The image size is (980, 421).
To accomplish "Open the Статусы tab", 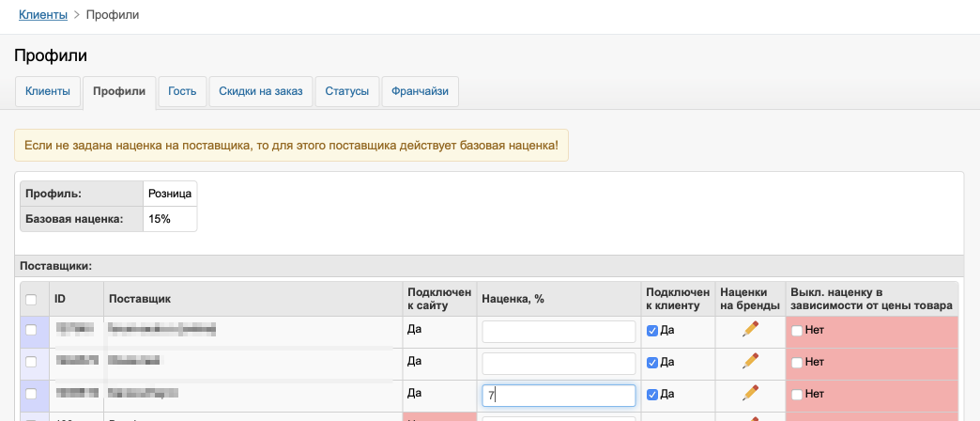I will pyautogui.click(x=346, y=91).
